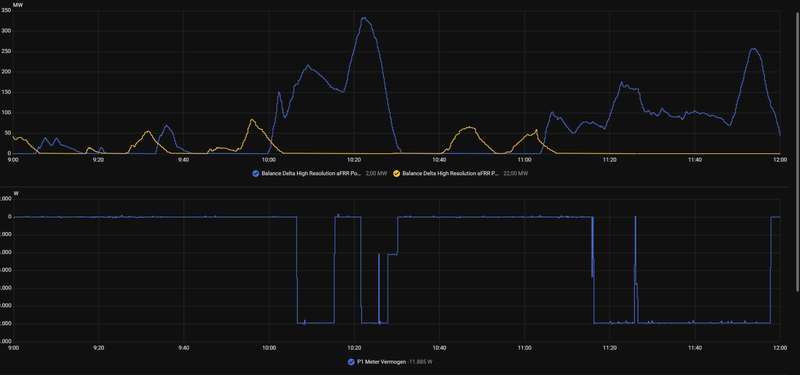Click the 10:40 time label under the P1 Meter chart
Screen dimensions: 800x375
439,348
